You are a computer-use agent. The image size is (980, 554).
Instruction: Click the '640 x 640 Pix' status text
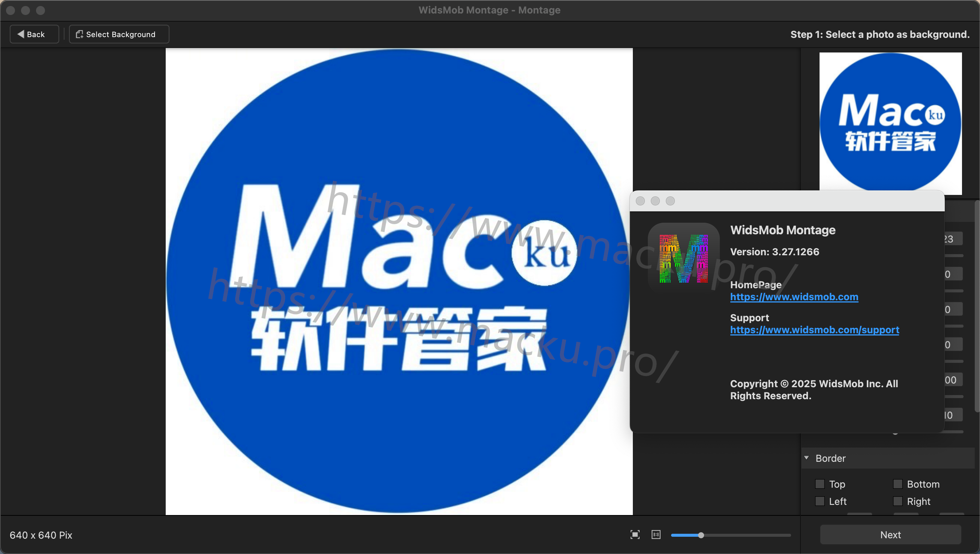[41, 535]
